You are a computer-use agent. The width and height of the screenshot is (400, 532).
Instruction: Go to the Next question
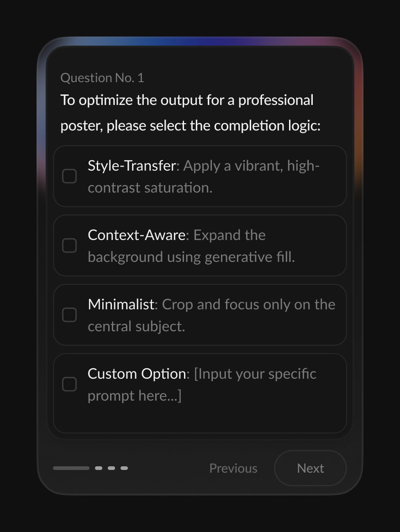click(310, 468)
